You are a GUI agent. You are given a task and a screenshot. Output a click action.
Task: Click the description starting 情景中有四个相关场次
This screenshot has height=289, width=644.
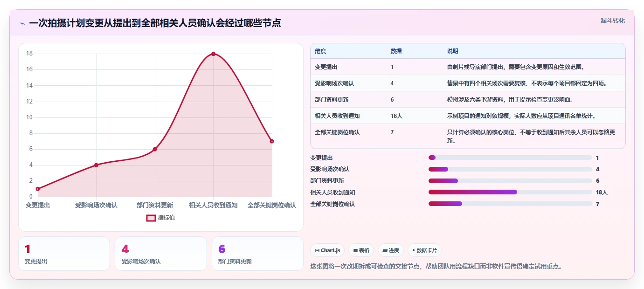pos(527,83)
